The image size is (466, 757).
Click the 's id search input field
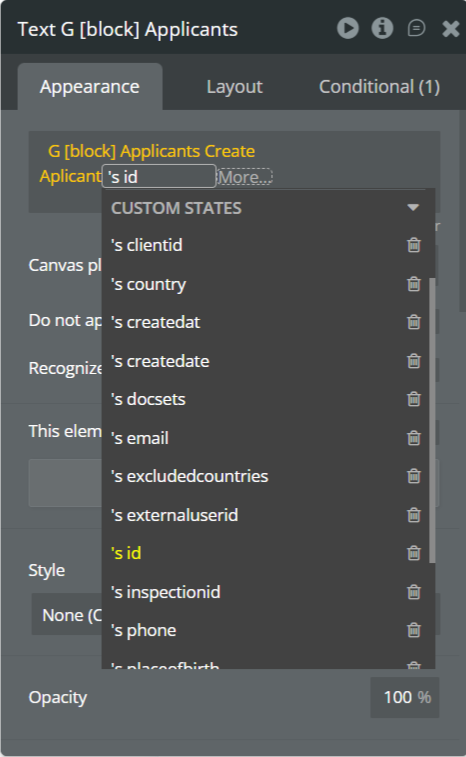point(159,176)
